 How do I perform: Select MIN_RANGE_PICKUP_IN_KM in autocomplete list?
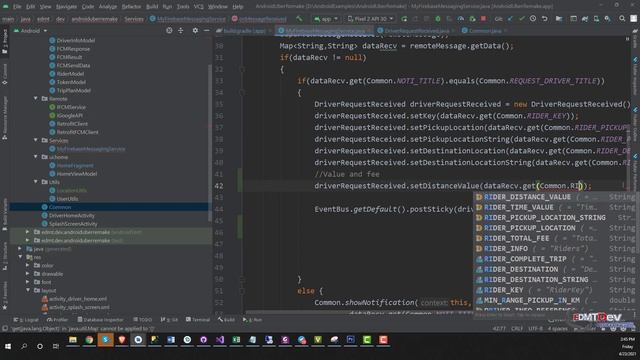tap(555, 300)
